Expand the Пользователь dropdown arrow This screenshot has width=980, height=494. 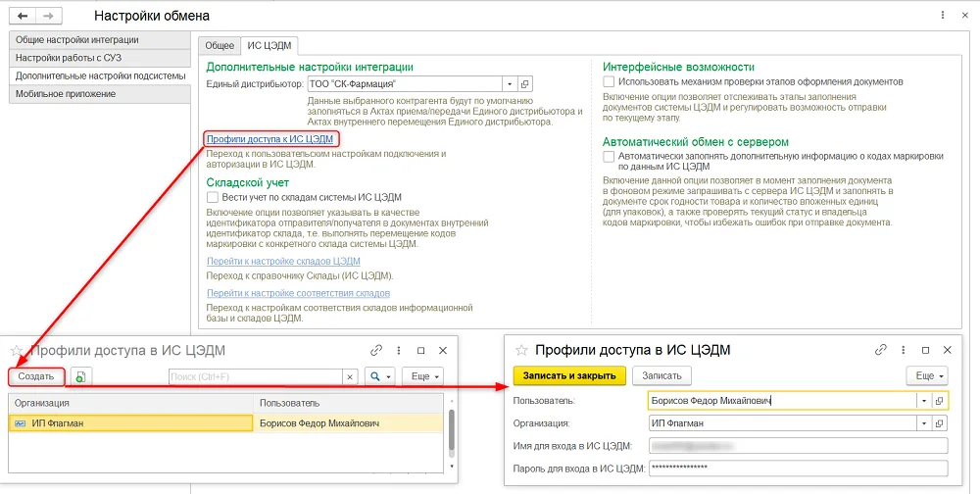tap(924, 401)
